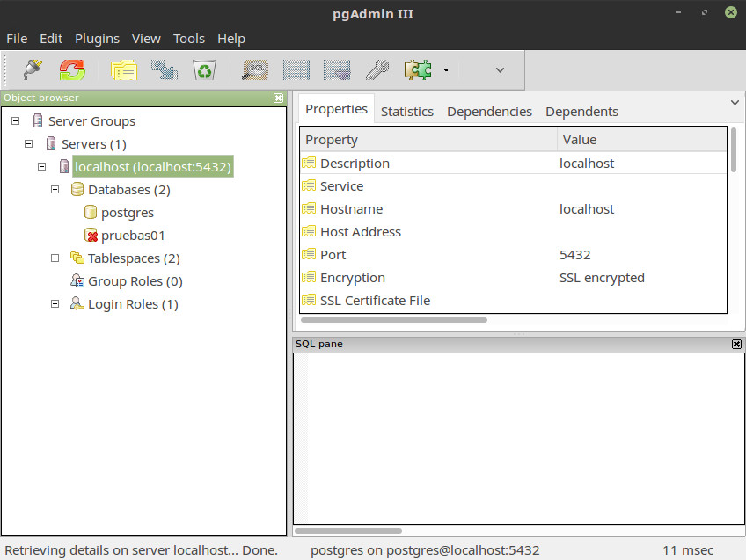This screenshot has width=746, height=560.
Task: View data grid toolbar icon
Action: pyautogui.click(x=296, y=69)
